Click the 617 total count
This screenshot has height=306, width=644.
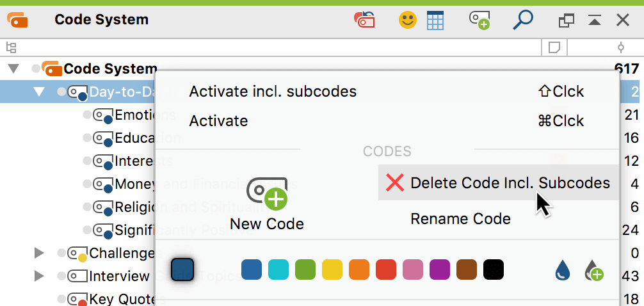click(627, 68)
